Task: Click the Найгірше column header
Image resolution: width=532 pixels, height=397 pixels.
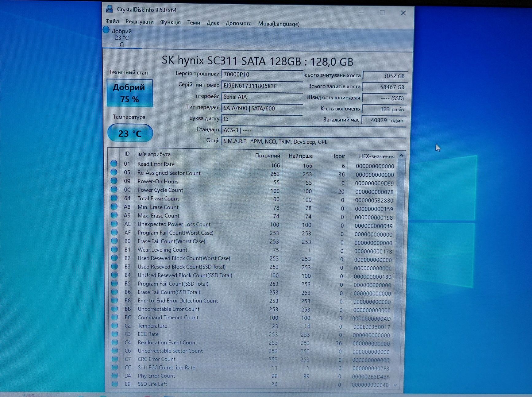Action: (301, 156)
